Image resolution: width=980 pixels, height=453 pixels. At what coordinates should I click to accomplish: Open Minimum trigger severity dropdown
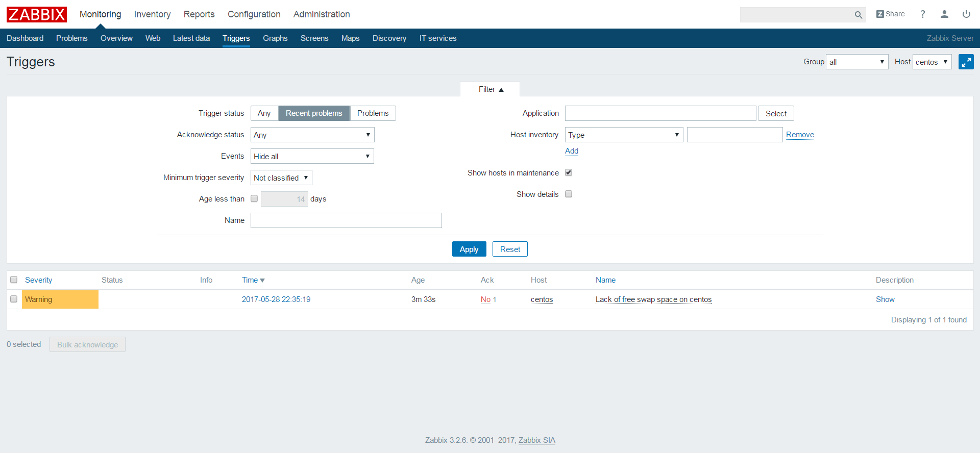[x=281, y=178]
